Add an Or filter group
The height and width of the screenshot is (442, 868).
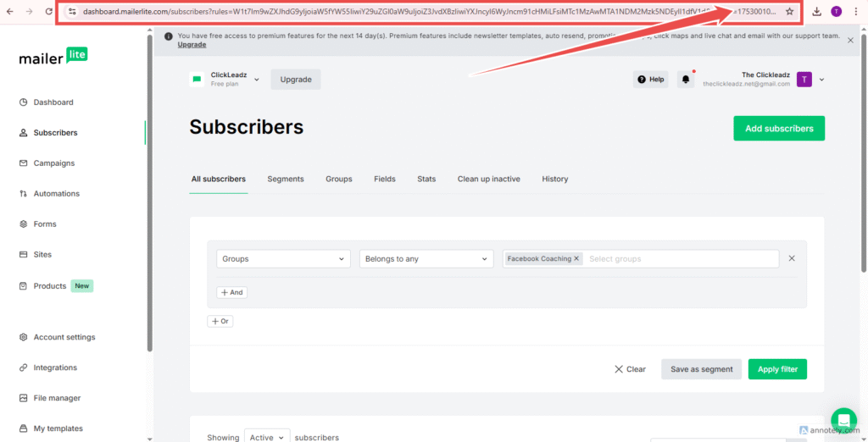tap(220, 322)
